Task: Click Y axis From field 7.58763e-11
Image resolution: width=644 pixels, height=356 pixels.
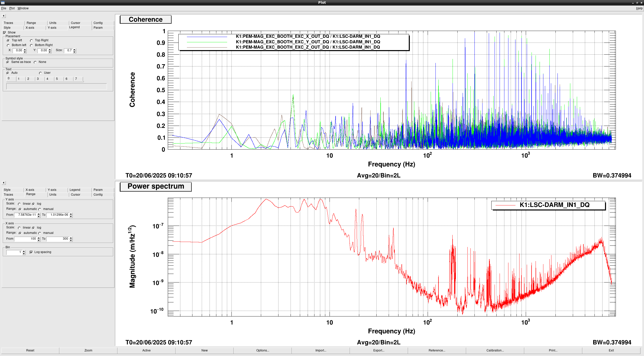Action: click(26, 215)
